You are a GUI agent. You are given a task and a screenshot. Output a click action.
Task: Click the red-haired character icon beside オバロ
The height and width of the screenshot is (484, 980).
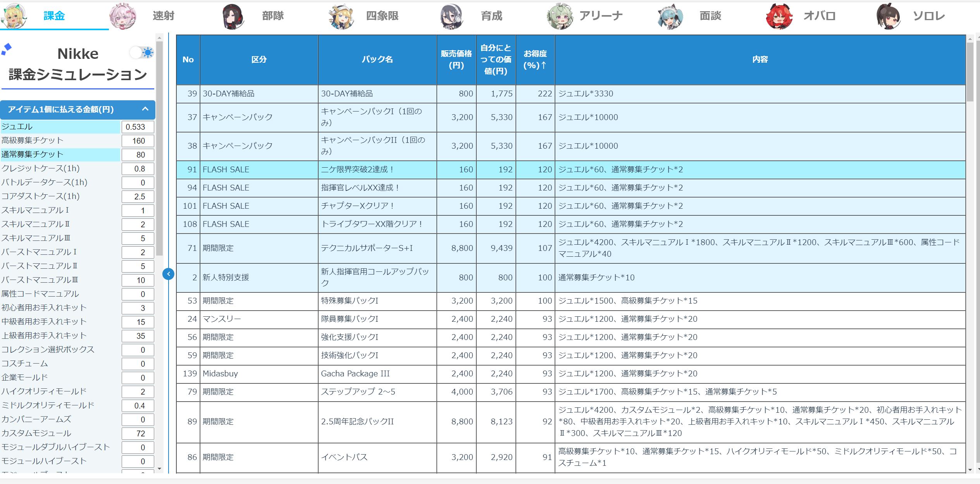click(779, 16)
